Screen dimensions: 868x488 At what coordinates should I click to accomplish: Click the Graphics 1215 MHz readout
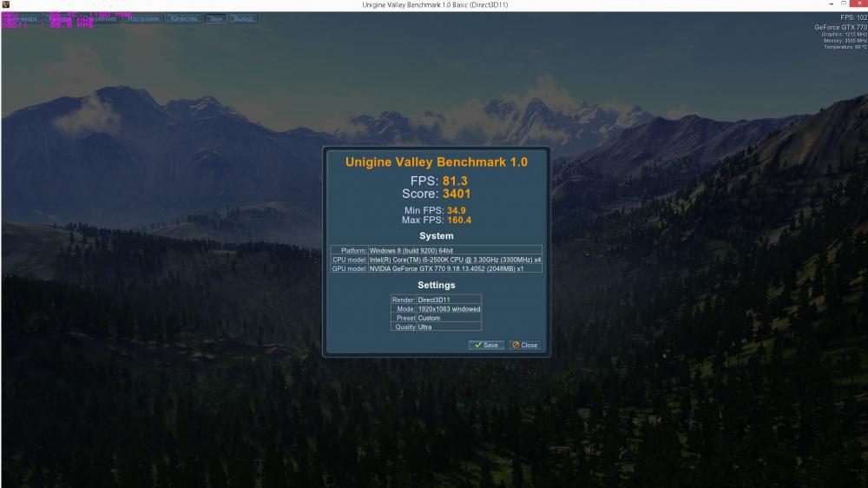pyautogui.click(x=845, y=35)
